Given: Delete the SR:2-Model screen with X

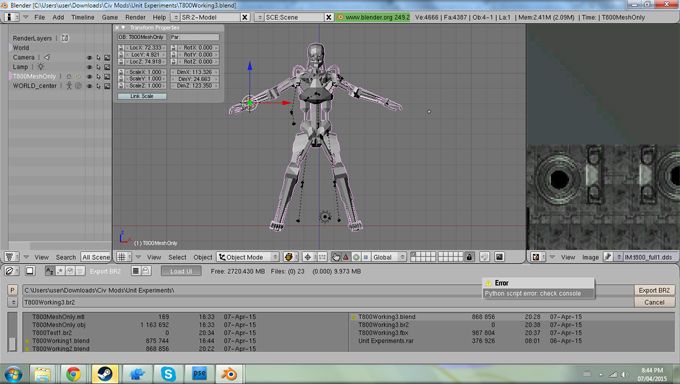Looking at the screenshot, I should 245,17.
